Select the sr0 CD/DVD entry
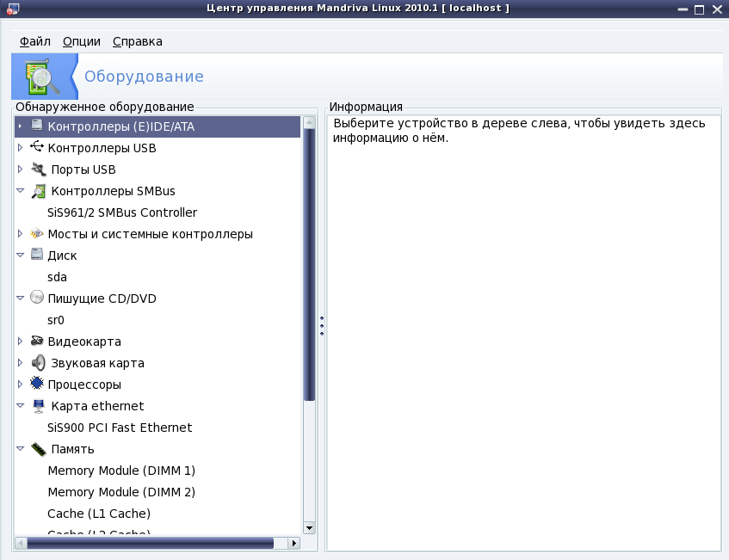The width and height of the screenshot is (729, 560). pyautogui.click(x=56, y=320)
